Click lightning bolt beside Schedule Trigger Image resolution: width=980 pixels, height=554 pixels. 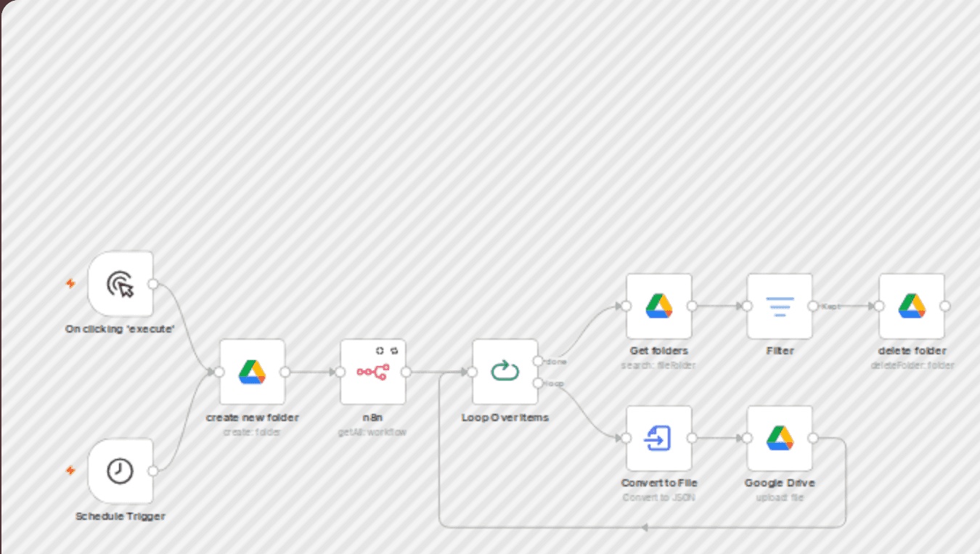click(x=70, y=471)
